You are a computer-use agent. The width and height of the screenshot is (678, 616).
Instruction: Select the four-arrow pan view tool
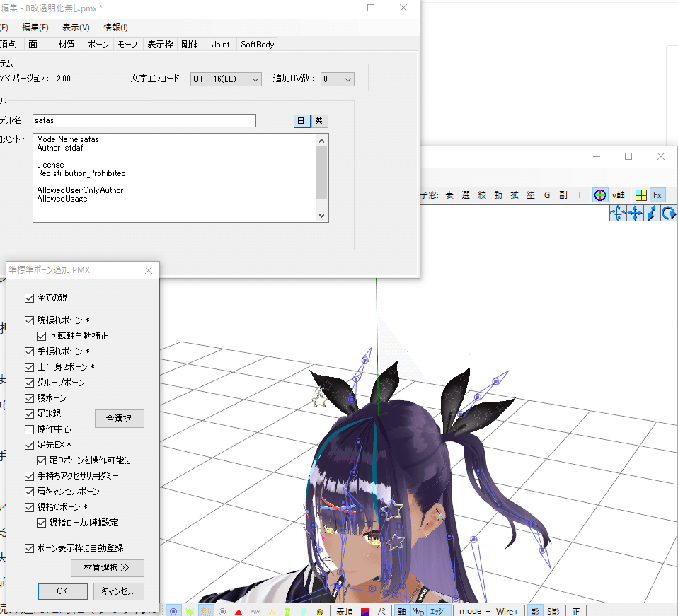pyautogui.click(x=635, y=213)
